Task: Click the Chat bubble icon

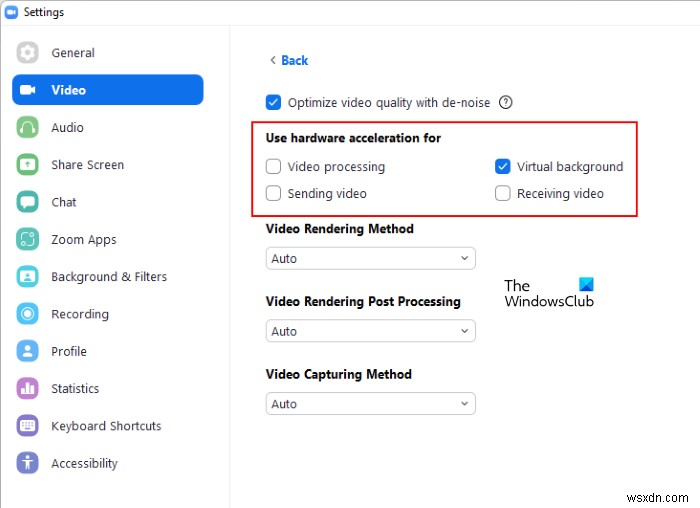Action: [x=28, y=202]
